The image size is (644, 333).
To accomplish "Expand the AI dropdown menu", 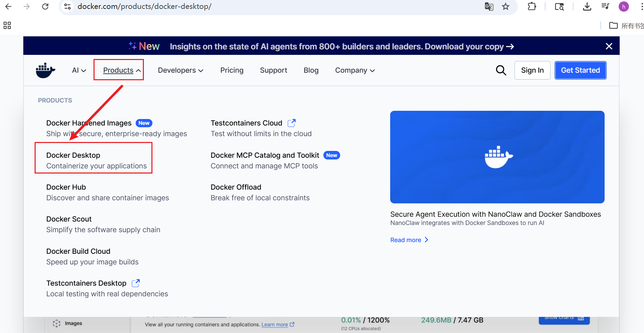I will tap(79, 70).
